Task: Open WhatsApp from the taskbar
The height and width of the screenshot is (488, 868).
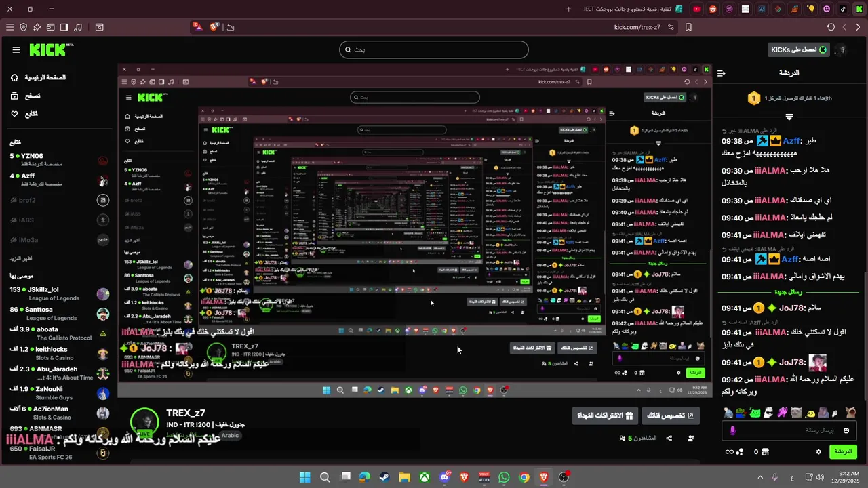Action: [504, 477]
